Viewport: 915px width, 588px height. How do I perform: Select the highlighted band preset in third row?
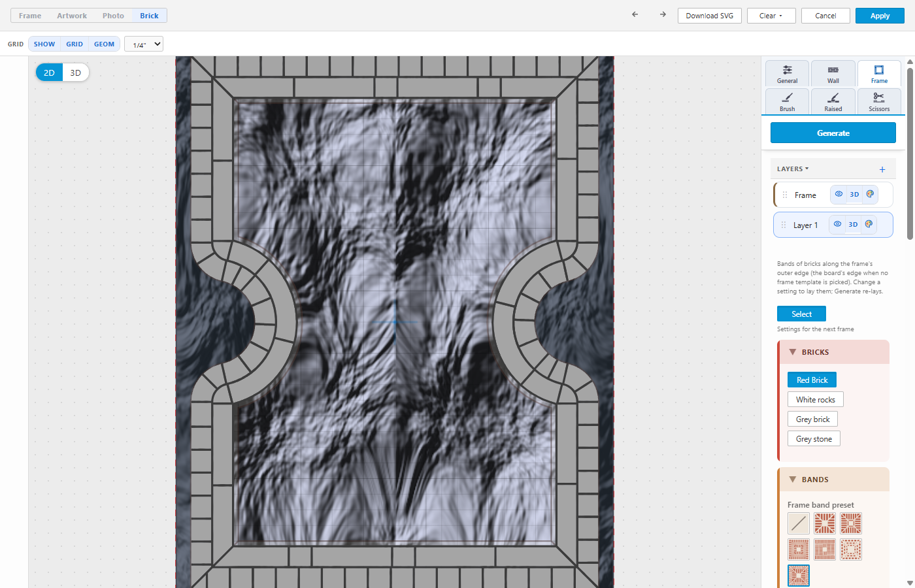click(799, 576)
